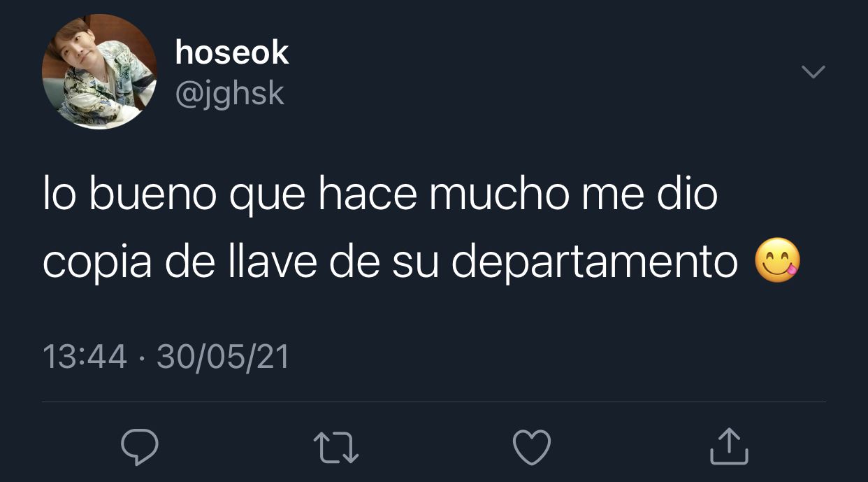Tap the yummy face emoji
This screenshot has height=482, width=868.
[777, 261]
